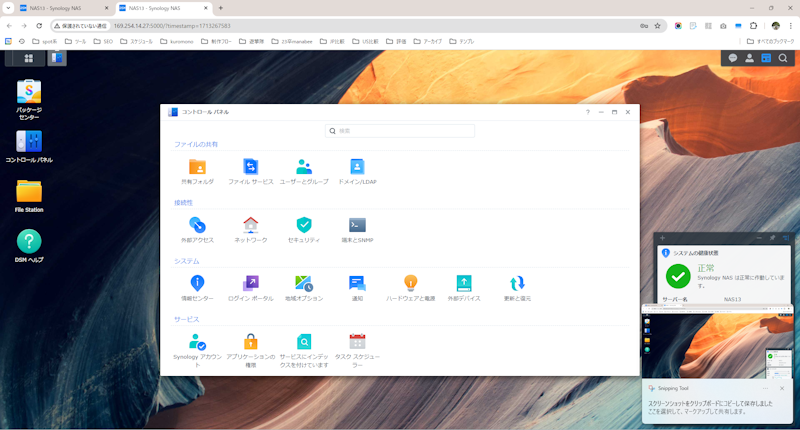The width and height of the screenshot is (800, 430).
Task: Click the Snipping Tool notification message text
Action: (710, 407)
